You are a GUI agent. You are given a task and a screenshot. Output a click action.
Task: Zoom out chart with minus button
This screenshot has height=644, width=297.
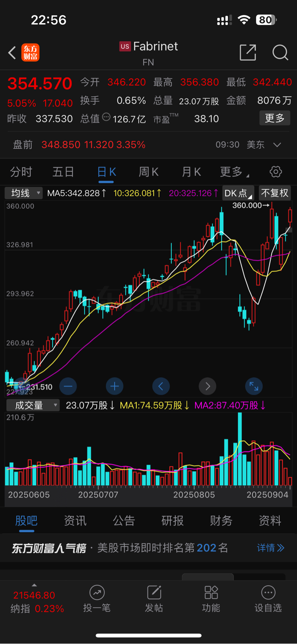click(68, 386)
